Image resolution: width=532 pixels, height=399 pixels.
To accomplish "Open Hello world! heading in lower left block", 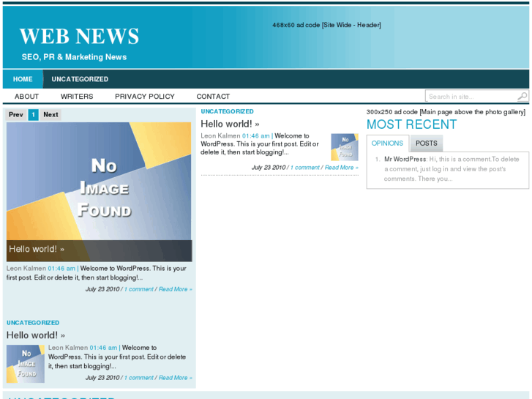I will (36, 335).
